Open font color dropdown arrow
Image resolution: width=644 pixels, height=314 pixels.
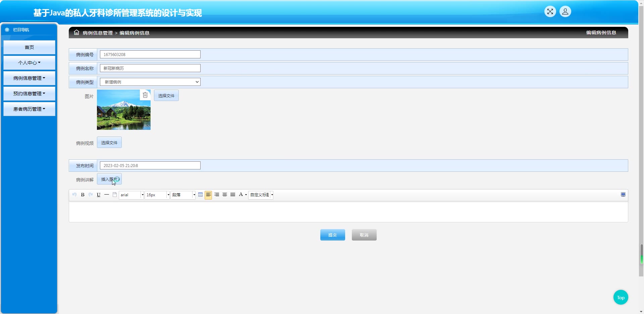tap(246, 195)
